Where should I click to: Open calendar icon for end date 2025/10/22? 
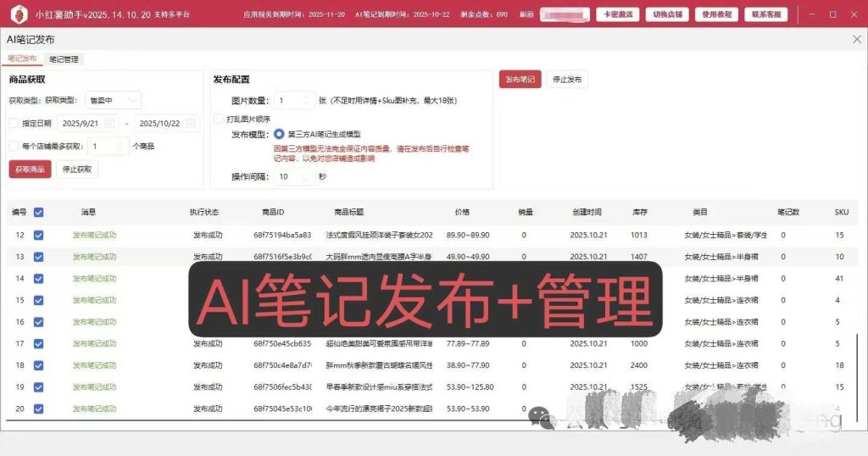pyautogui.click(x=191, y=124)
